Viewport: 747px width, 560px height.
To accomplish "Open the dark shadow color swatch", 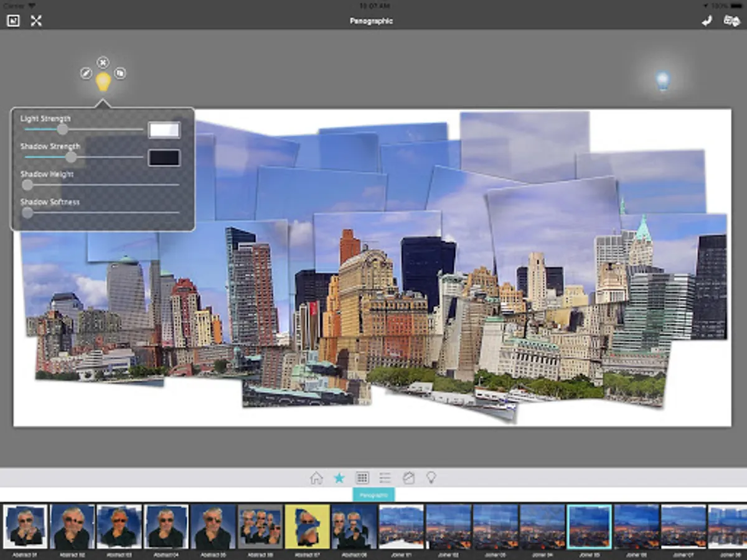I will (164, 157).
